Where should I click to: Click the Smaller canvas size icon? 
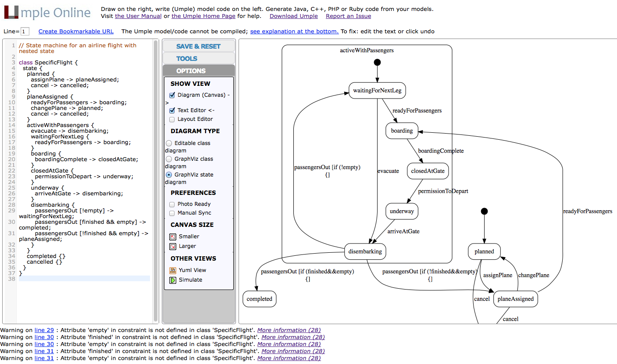click(173, 237)
